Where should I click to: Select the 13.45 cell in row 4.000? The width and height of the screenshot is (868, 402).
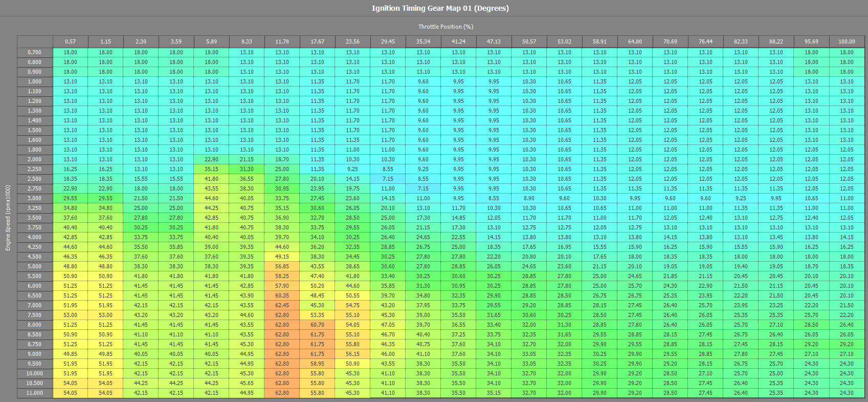point(776,237)
